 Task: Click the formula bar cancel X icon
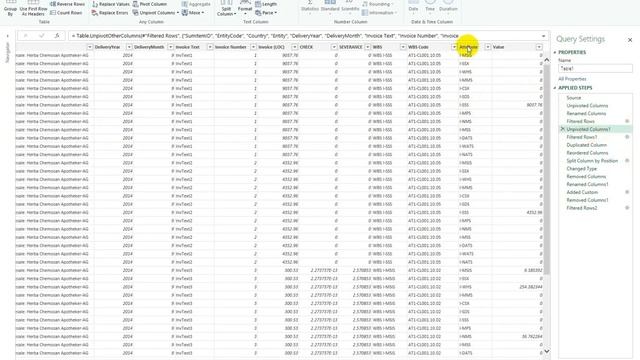(25, 36)
